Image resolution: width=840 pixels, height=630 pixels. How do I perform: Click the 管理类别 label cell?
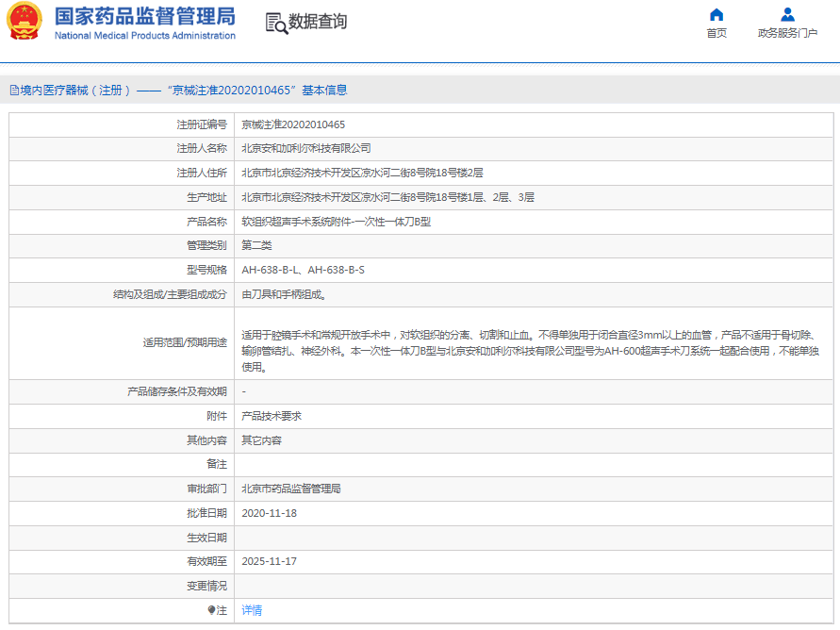pyautogui.click(x=122, y=245)
